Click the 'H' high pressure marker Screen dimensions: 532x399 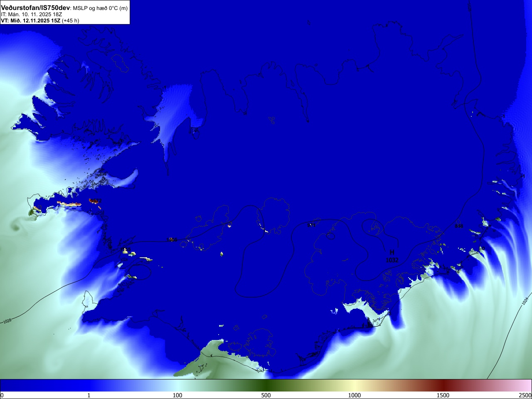[x=392, y=252]
